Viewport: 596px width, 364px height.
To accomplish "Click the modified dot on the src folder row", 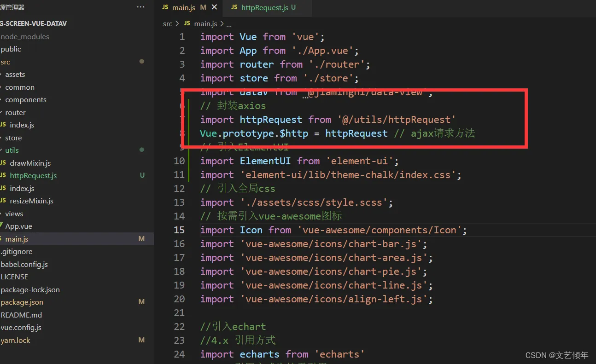I will coord(142,61).
